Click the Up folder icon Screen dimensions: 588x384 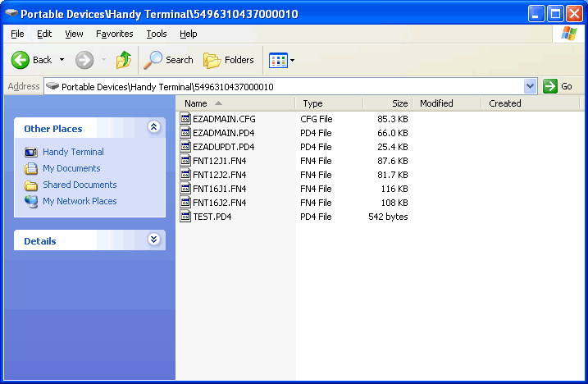[123, 60]
